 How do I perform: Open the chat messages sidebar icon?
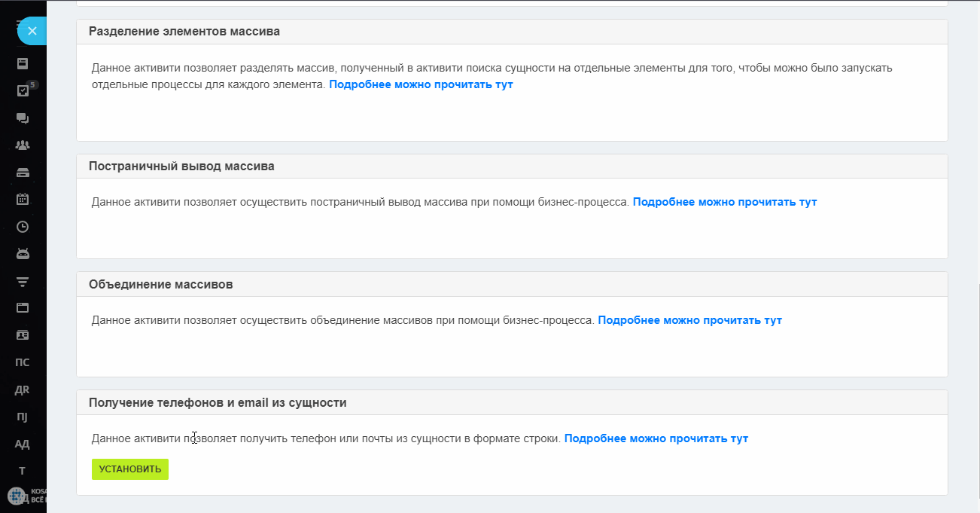[23, 118]
